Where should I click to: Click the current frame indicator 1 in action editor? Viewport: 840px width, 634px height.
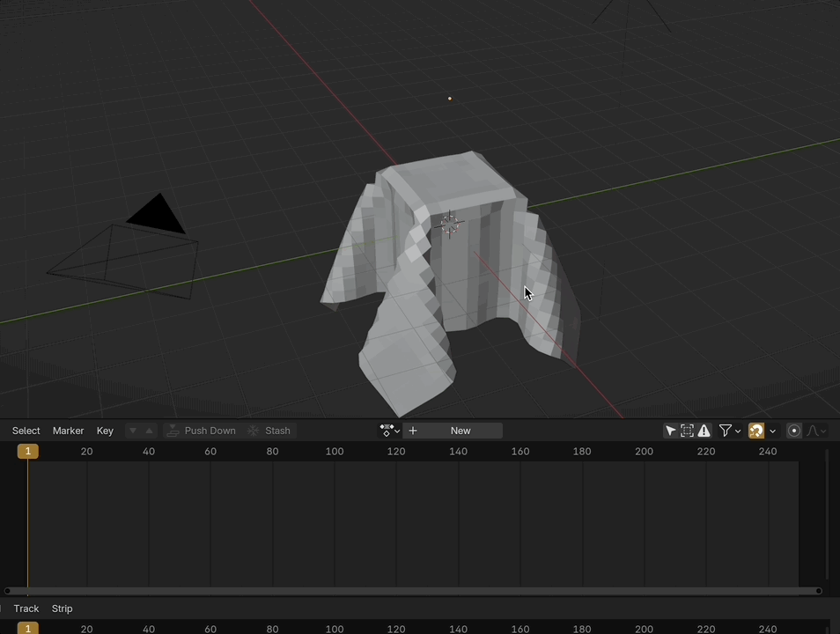[28, 451]
